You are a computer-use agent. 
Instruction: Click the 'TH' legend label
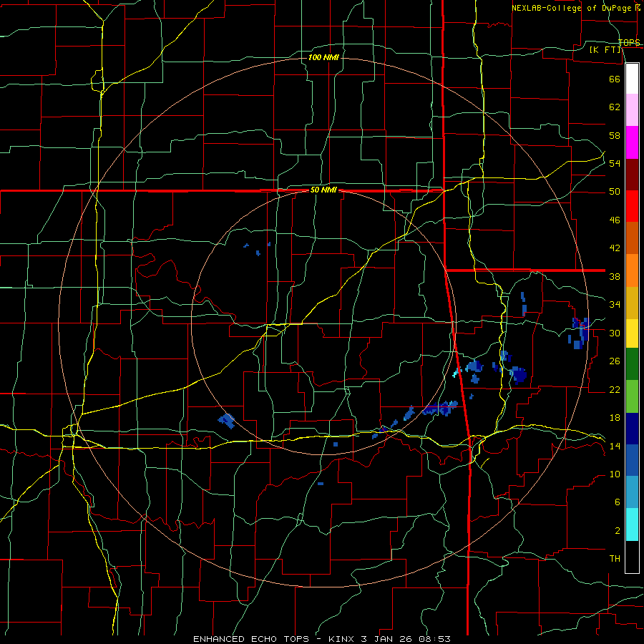(x=615, y=559)
